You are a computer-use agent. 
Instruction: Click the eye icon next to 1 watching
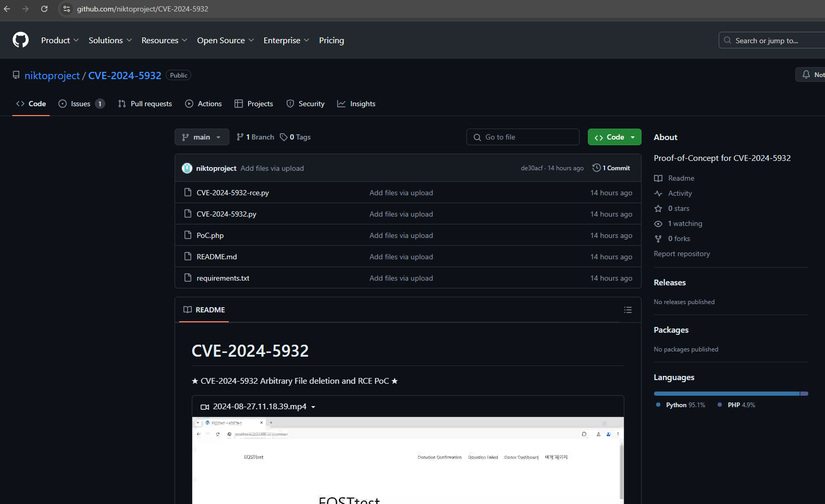658,223
